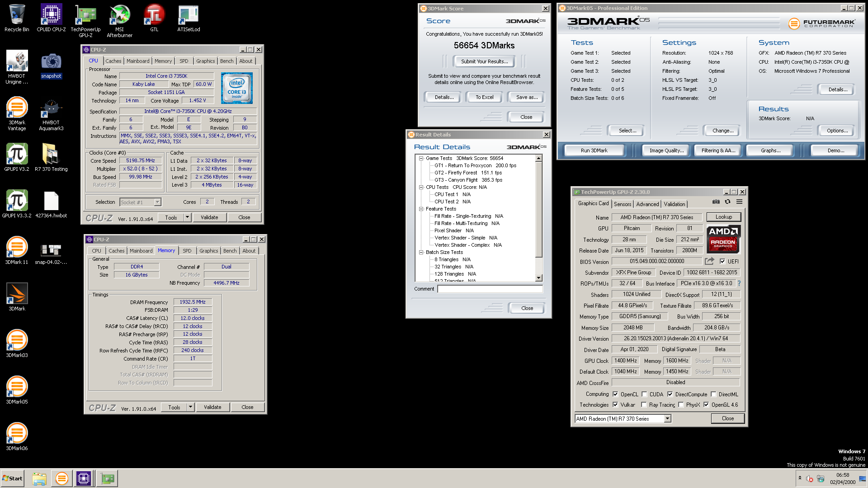
Task: Launch the 3DMark desktop shortcut with orange logo
Action: [x=17, y=297]
